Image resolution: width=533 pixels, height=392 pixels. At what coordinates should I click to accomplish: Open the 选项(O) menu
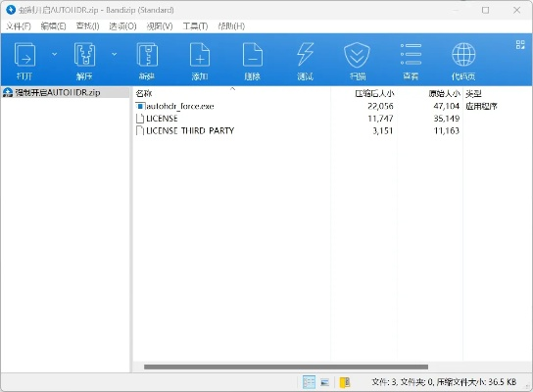122,26
